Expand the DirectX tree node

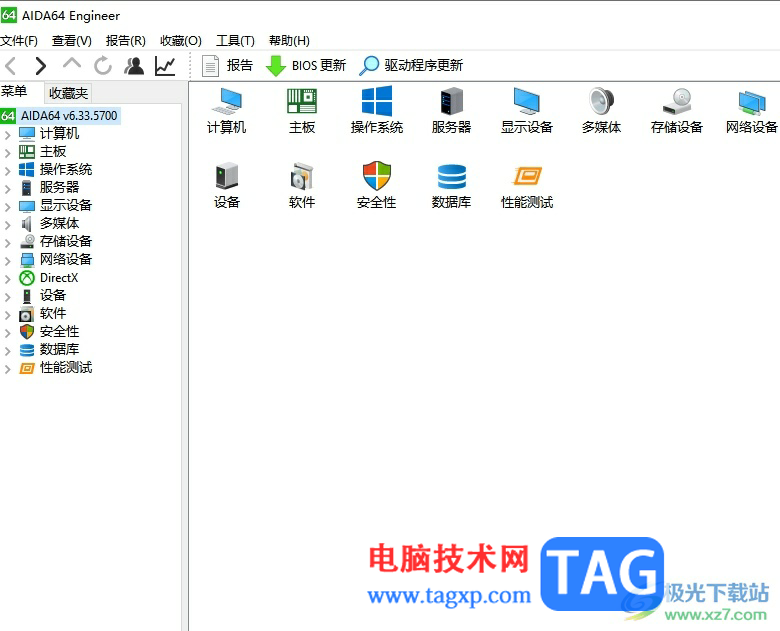(x=7, y=279)
